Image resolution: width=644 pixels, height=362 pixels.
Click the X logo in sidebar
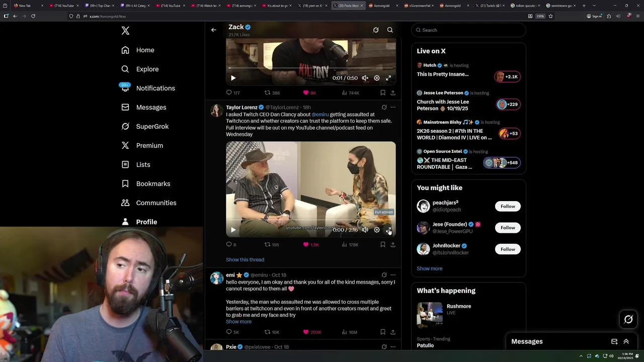(125, 31)
